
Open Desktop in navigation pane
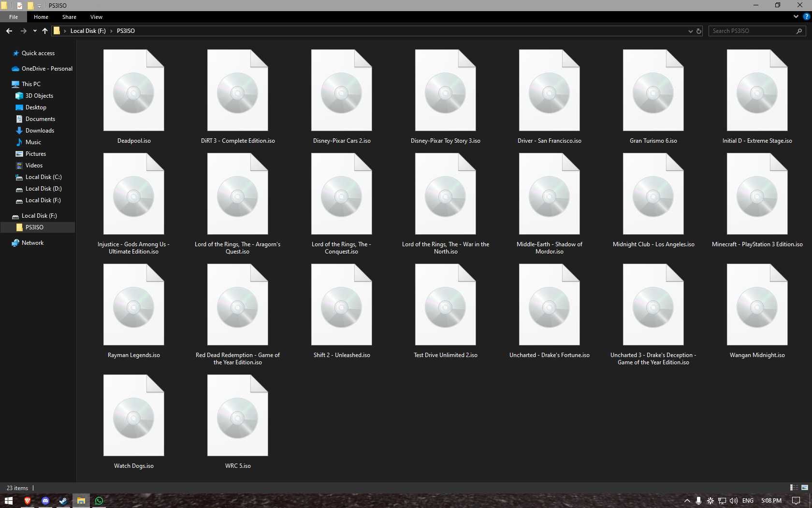tap(36, 107)
